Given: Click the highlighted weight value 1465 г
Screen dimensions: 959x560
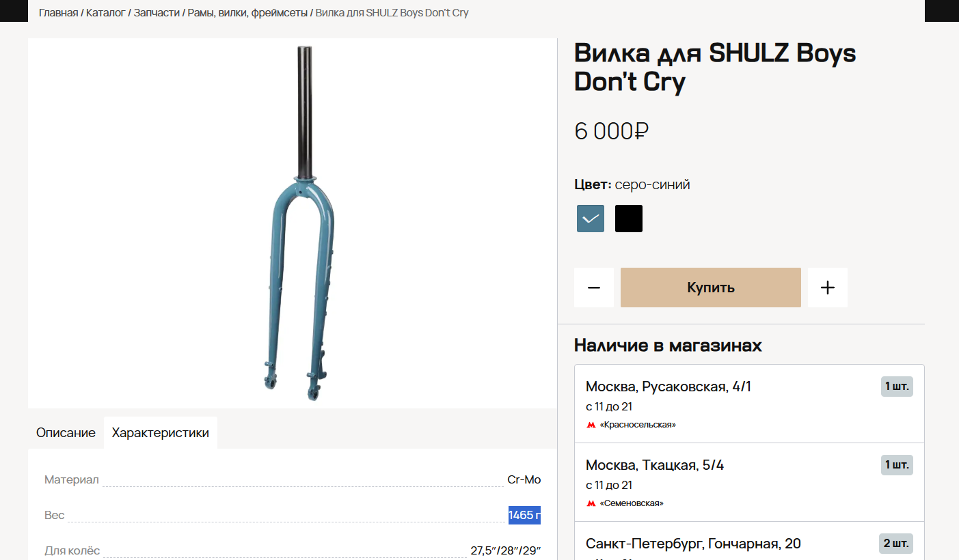Looking at the screenshot, I should coord(524,515).
